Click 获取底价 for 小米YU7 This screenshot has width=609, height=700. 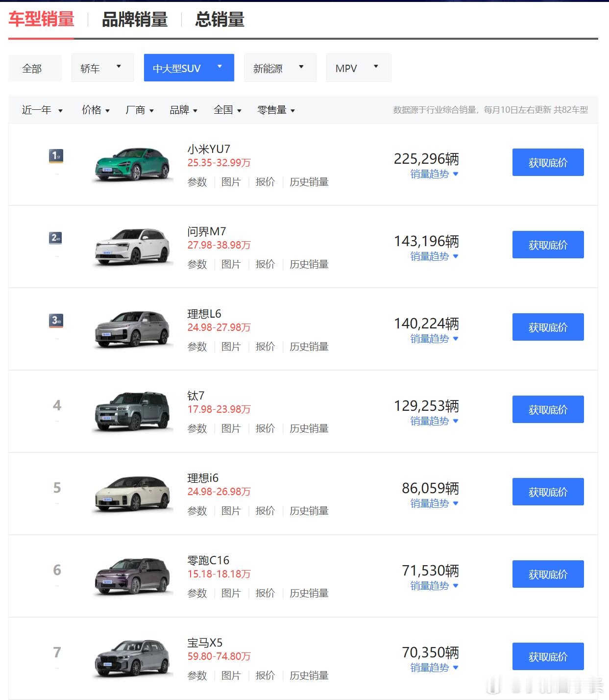click(548, 162)
